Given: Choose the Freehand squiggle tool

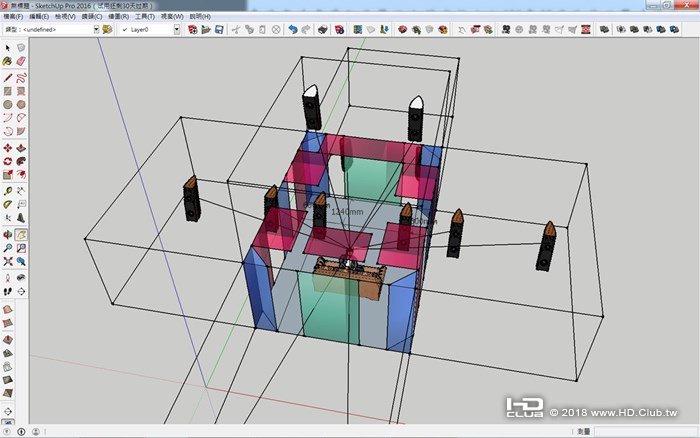Looking at the screenshot, I should (x=21, y=78).
